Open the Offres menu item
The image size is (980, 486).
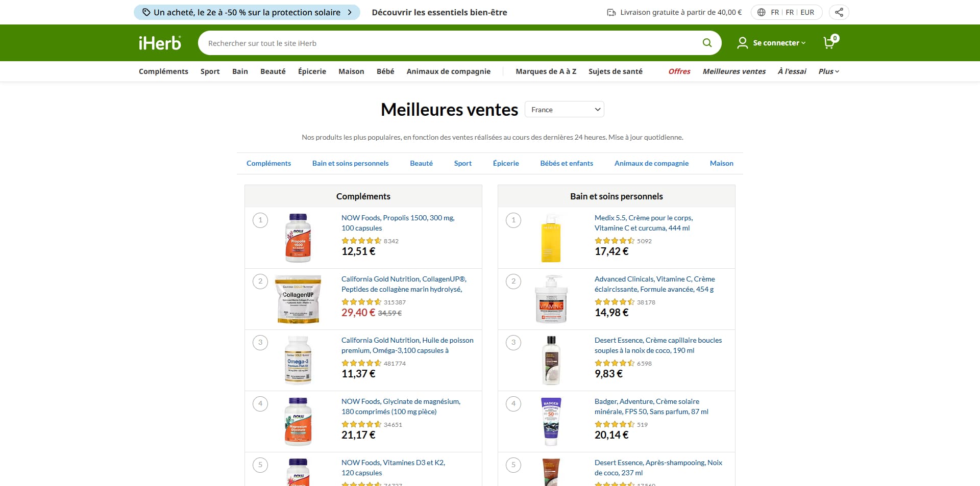tap(679, 71)
